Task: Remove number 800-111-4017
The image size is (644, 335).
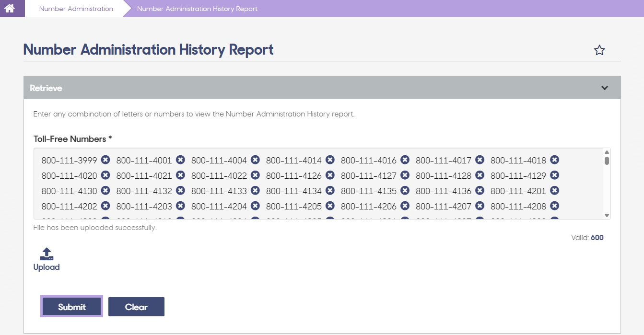Action: (x=480, y=160)
